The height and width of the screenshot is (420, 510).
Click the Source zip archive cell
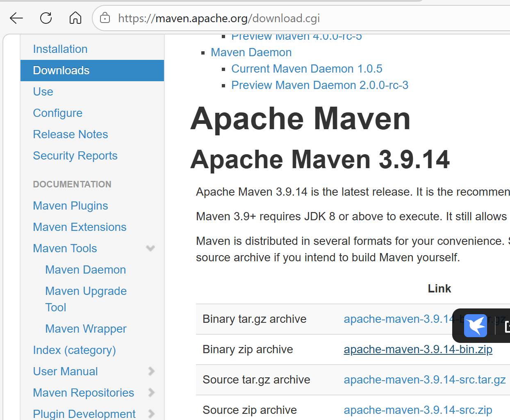(x=250, y=410)
